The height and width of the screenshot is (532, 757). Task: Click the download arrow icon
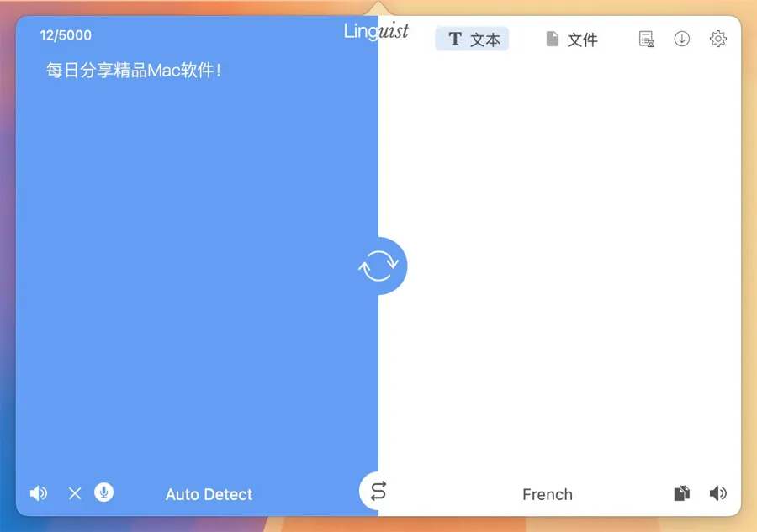(682, 39)
